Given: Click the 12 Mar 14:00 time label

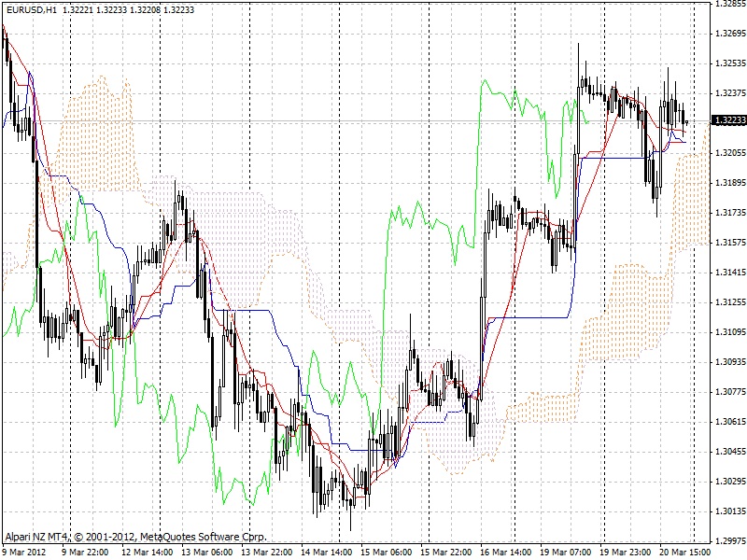Looking at the screenshot, I should pyautogui.click(x=145, y=553).
